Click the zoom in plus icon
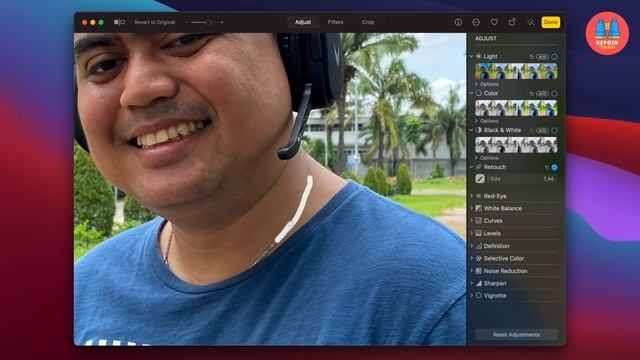Screen dimensions: 640x360 222,22
